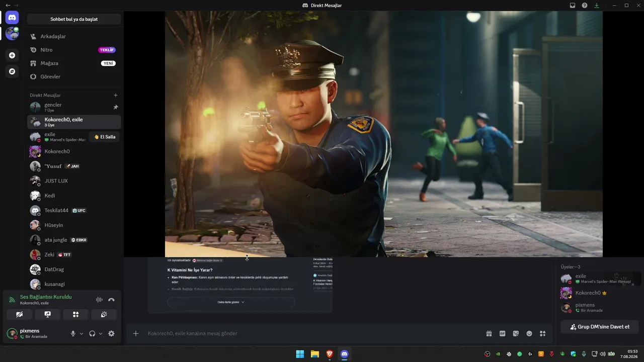The height and width of the screenshot is (362, 644).
Task: Select exile in the members list
Action: click(x=600, y=279)
